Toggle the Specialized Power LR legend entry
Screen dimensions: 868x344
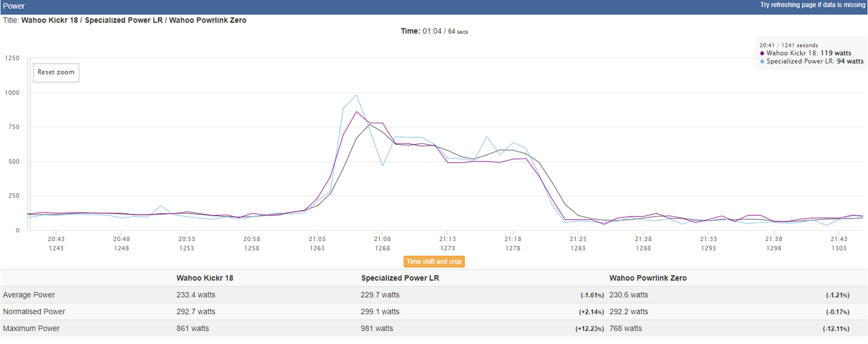[812, 61]
